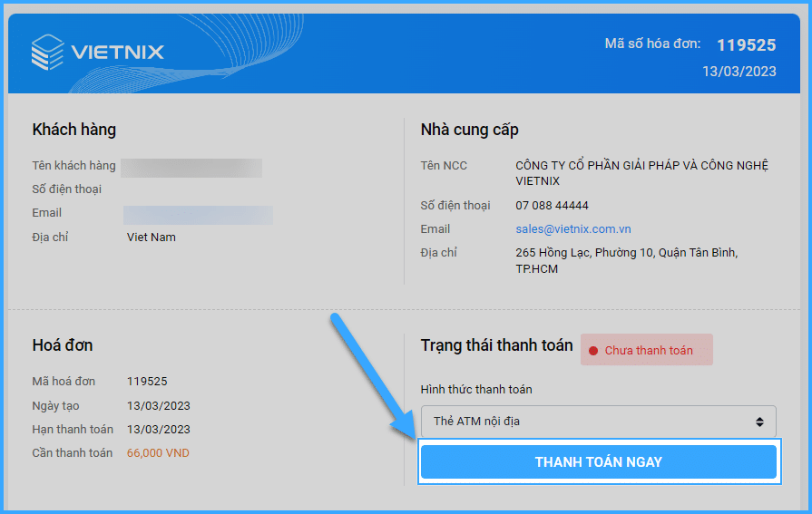The image size is (812, 514).
Task: Click the address 265 Hồng Lạc, Phường 10
Action: tap(627, 260)
